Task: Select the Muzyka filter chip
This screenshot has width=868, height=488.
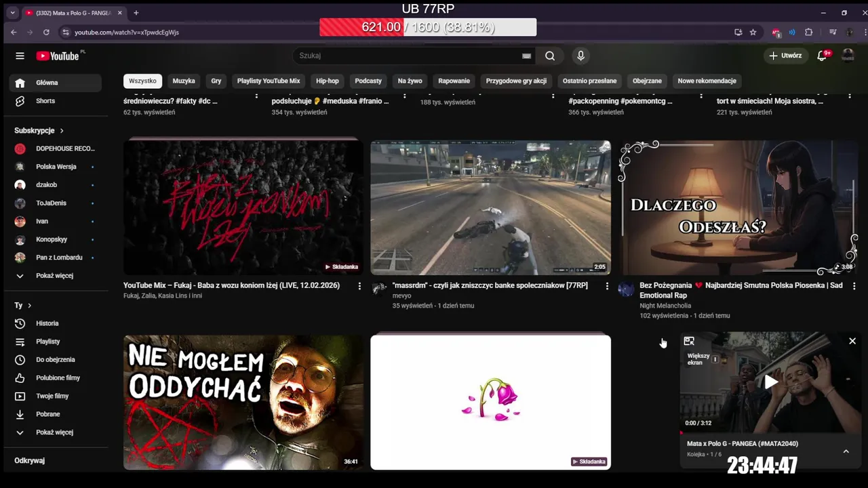Action: tap(184, 81)
